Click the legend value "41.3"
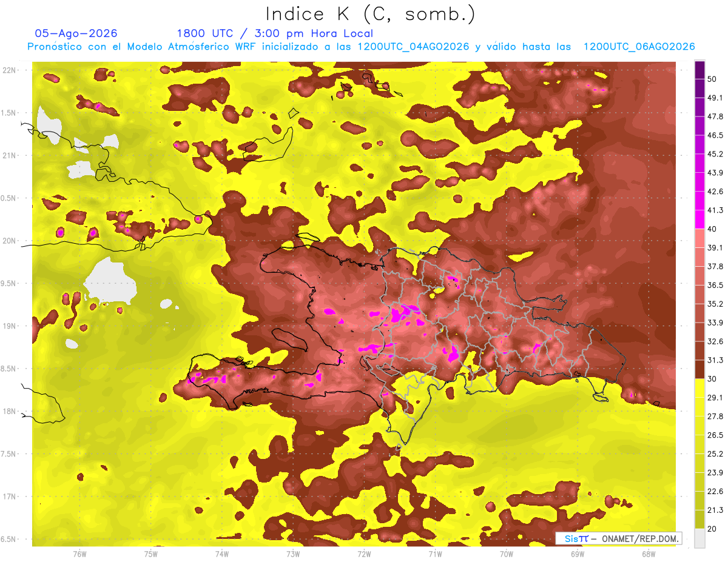 click(x=715, y=210)
